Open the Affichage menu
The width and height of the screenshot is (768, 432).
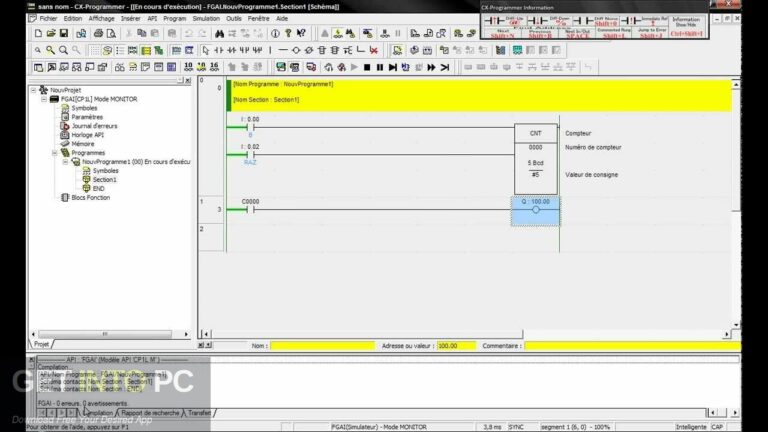pyautogui.click(x=101, y=19)
